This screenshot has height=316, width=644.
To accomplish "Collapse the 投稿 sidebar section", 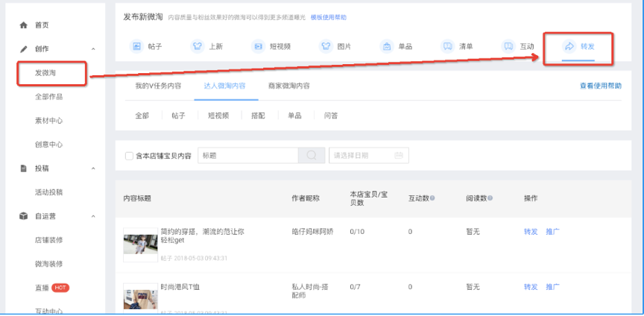I will (93, 168).
